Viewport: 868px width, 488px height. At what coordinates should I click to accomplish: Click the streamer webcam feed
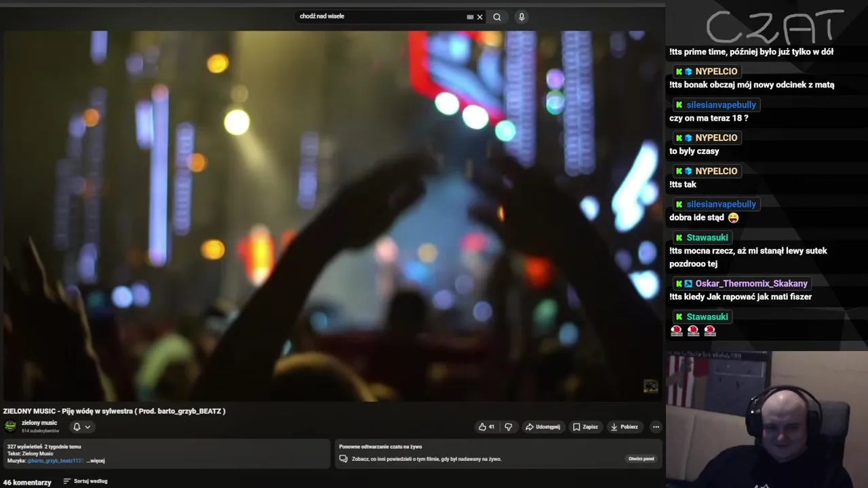pyautogui.click(x=766, y=420)
